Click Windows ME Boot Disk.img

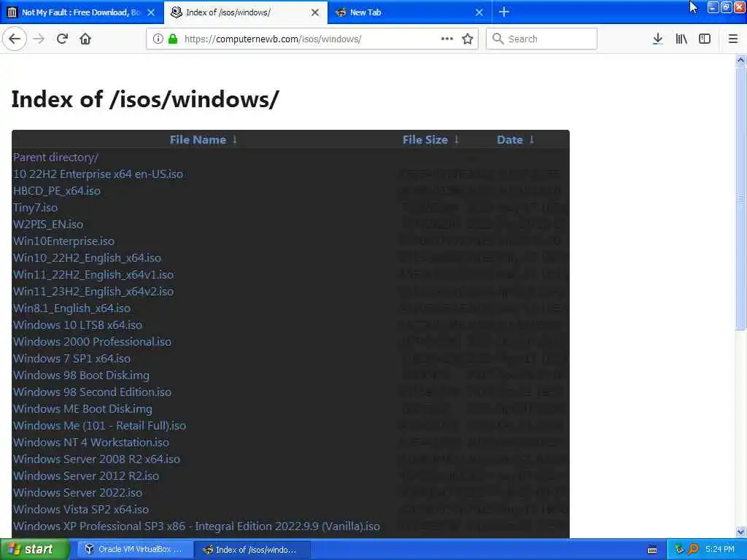(83, 408)
